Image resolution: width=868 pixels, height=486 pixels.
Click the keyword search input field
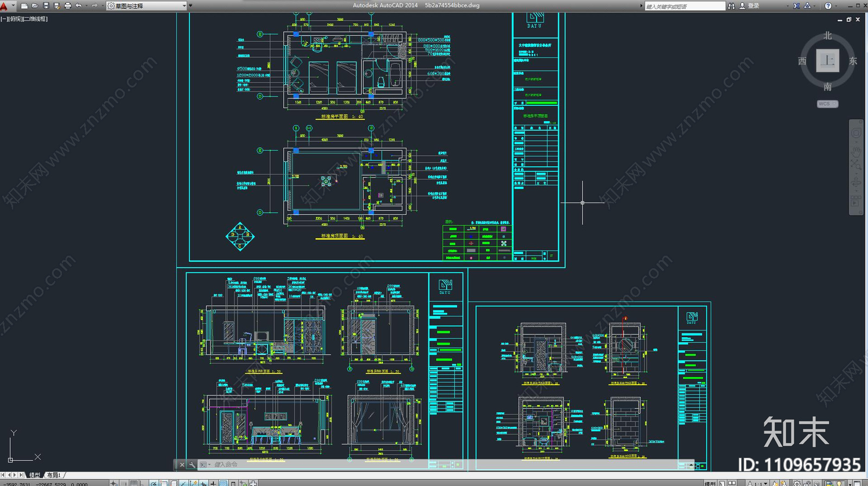tap(685, 7)
